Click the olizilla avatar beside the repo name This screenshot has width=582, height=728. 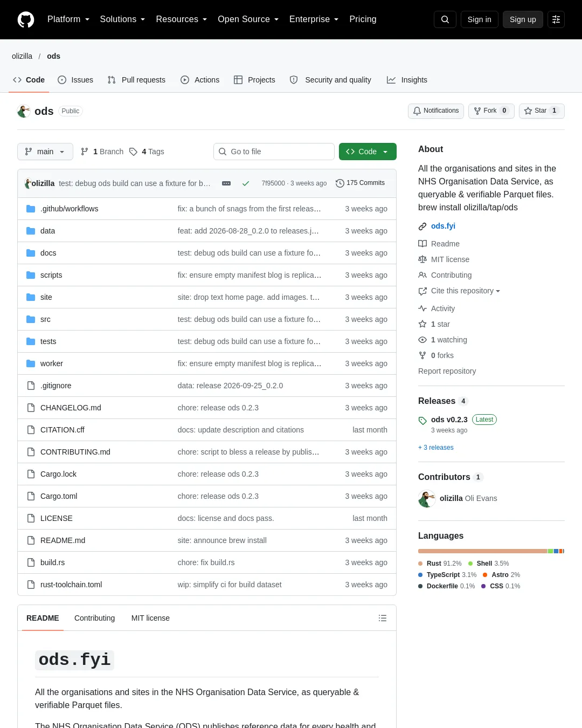[24, 111]
